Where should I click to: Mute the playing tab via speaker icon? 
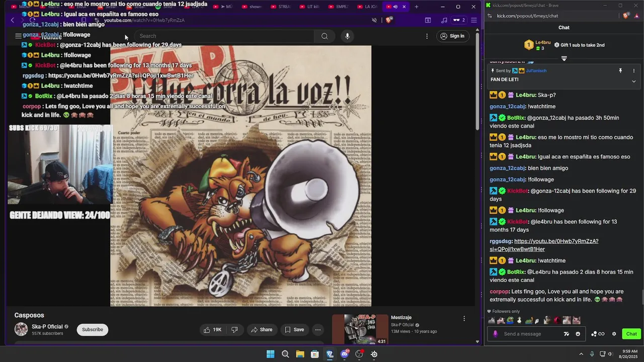pyautogui.click(x=395, y=7)
